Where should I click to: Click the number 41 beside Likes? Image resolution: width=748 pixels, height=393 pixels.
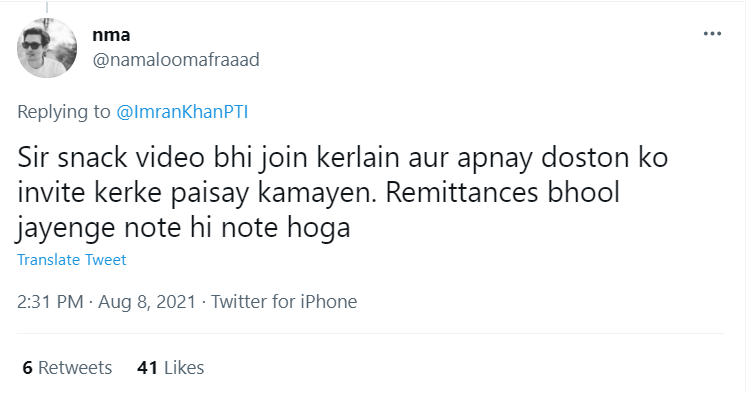click(147, 368)
